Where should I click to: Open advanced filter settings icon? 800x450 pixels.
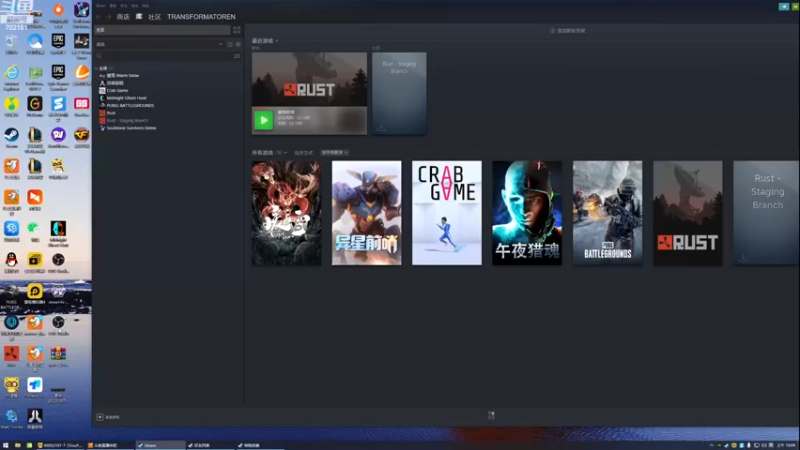tap(237, 56)
